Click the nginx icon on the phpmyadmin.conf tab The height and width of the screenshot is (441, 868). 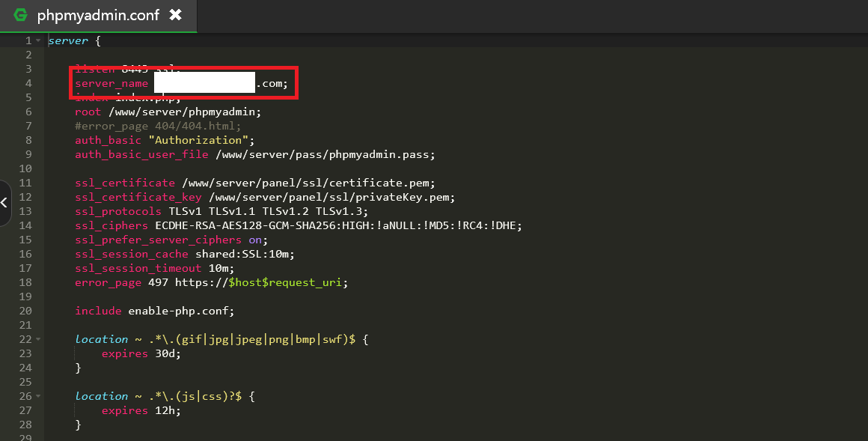(x=20, y=15)
